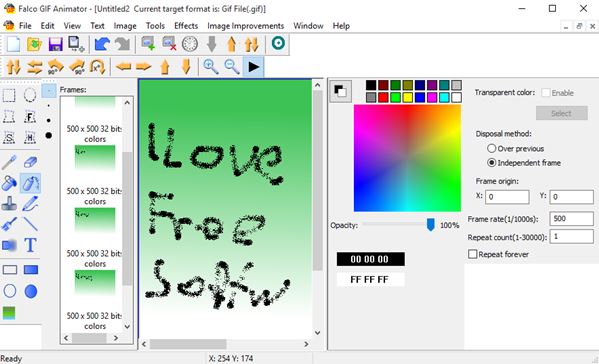Viewport: 599px width, 364px height.
Task: Click canvas vertical scrollbar up arrow
Action: (317, 85)
